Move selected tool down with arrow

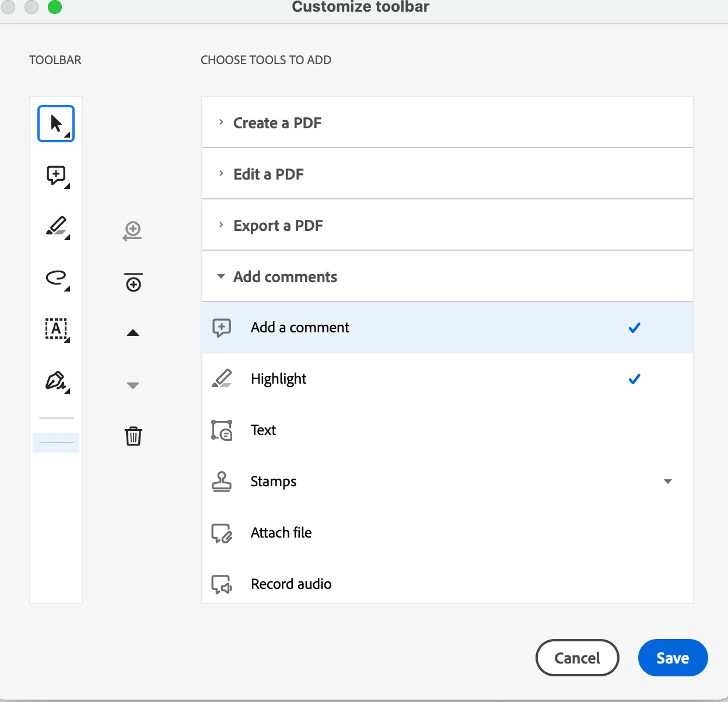(133, 385)
